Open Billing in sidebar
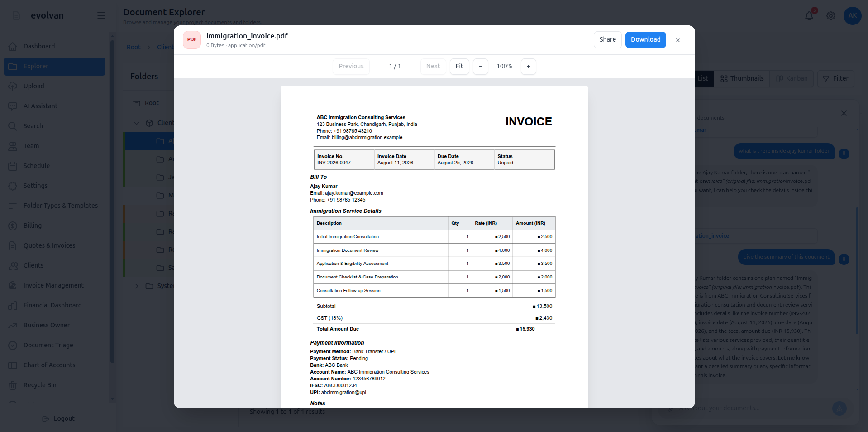The width and height of the screenshot is (868, 432). [x=54, y=226]
